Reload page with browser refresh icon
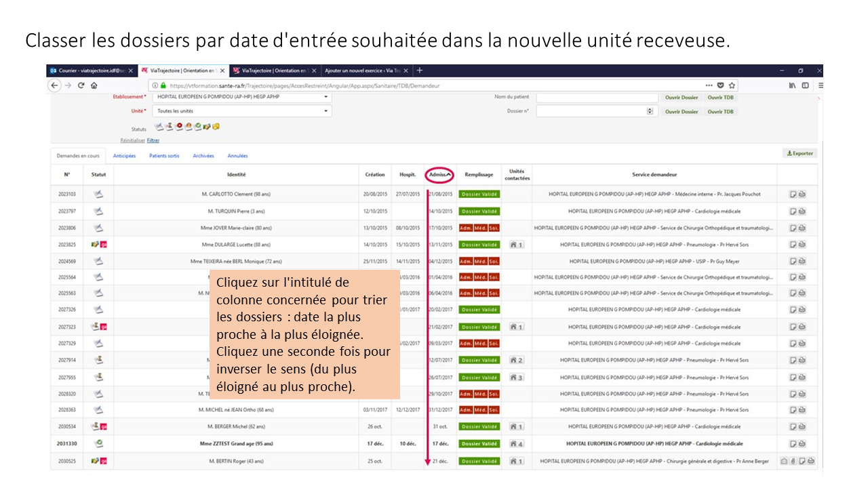 point(81,85)
